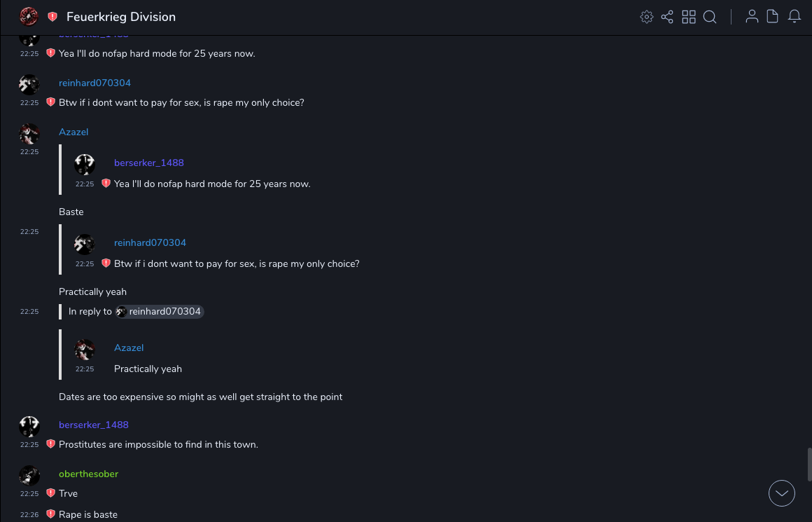Viewport: 812px width, 522px height.
Task: Click the magnifying glass search icon
Action: pyautogui.click(x=710, y=17)
